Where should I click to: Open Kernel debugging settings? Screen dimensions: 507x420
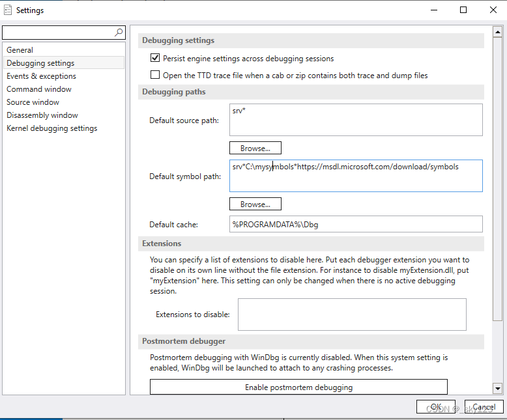click(x=51, y=128)
